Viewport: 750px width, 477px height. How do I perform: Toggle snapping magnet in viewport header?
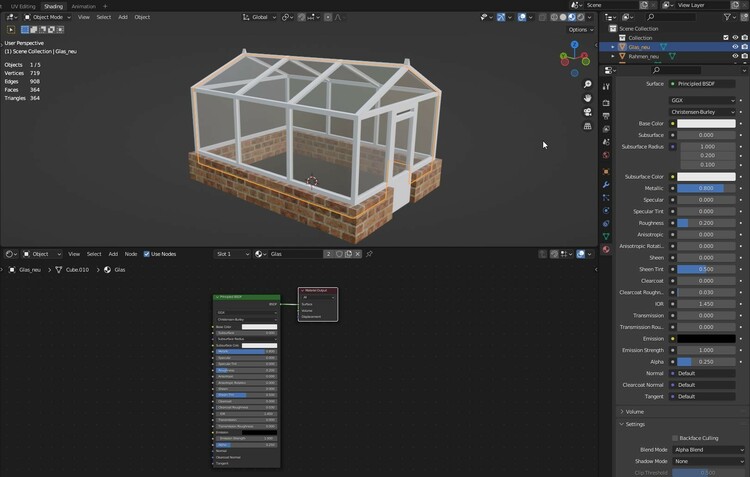pyautogui.click(x=301, y=17)
